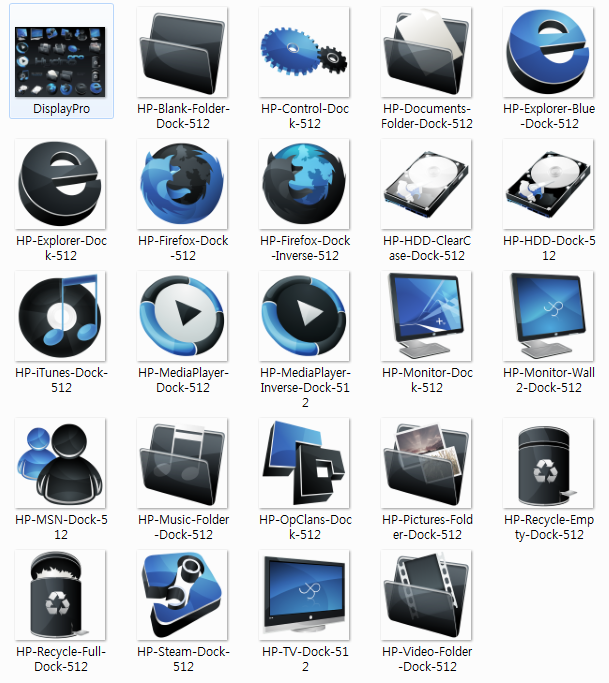Click the HP-Firefox-Dock-512 file name text
This screenshot has width=609, height=683.
183,248
